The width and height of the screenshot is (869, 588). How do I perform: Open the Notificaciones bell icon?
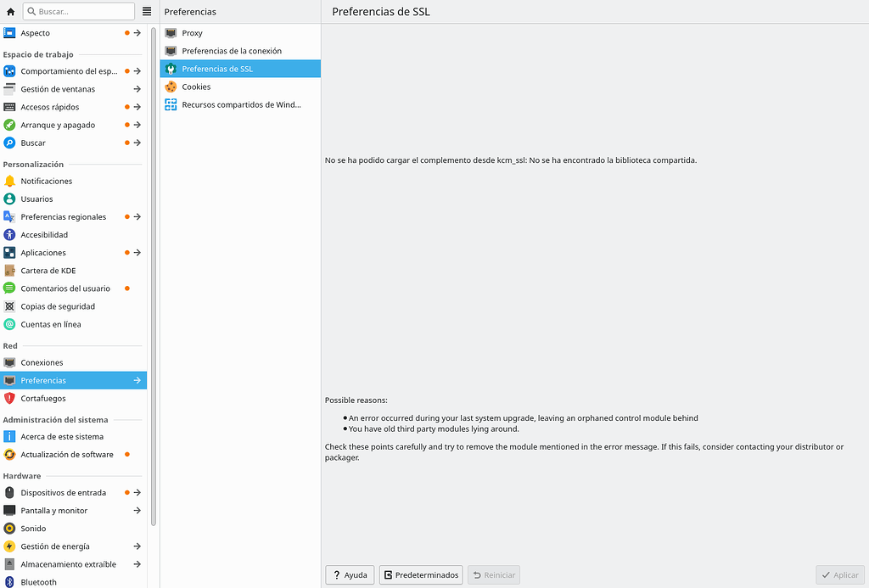pos(8,181)
